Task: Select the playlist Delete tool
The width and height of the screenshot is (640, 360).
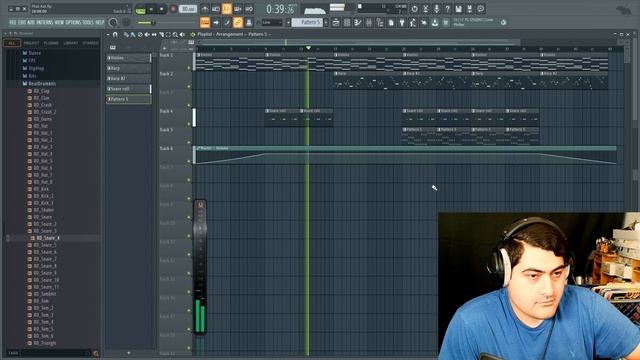Action: point(140,35)
